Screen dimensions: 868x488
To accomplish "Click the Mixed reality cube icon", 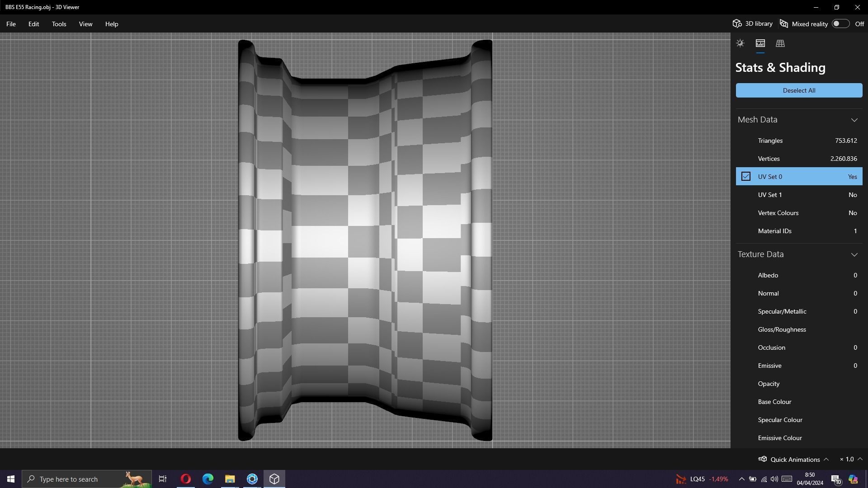I will [784, 24].
